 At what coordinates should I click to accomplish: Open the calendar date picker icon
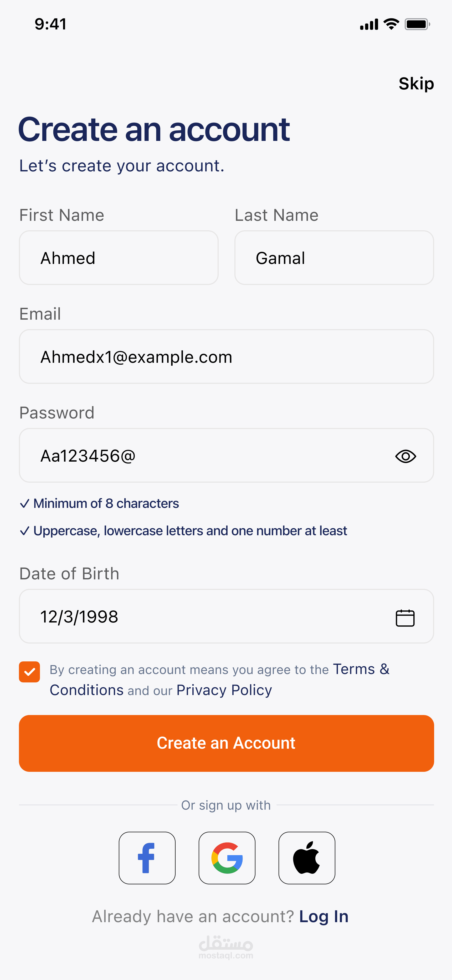click(405, 617)
